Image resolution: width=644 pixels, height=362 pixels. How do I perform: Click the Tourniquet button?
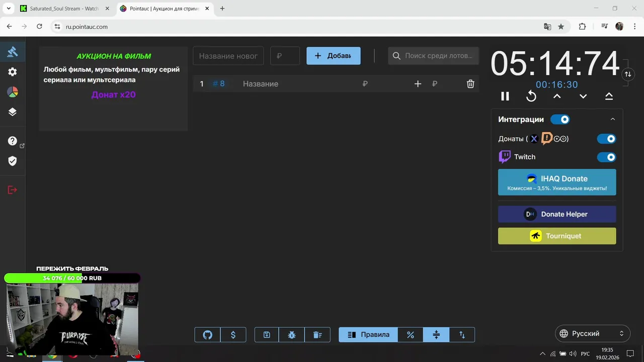557,236
